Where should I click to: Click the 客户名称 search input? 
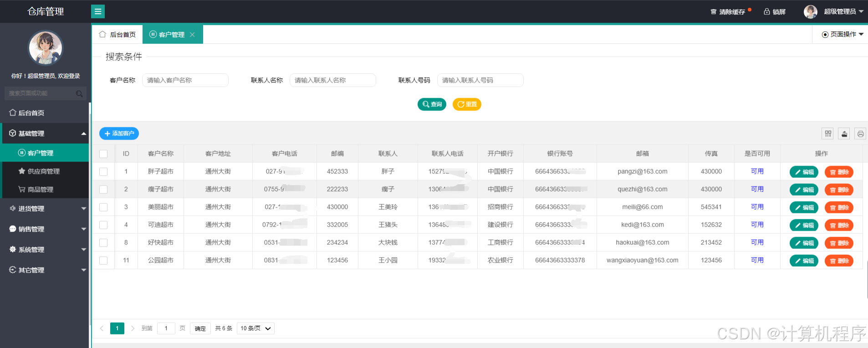[185, 80]
